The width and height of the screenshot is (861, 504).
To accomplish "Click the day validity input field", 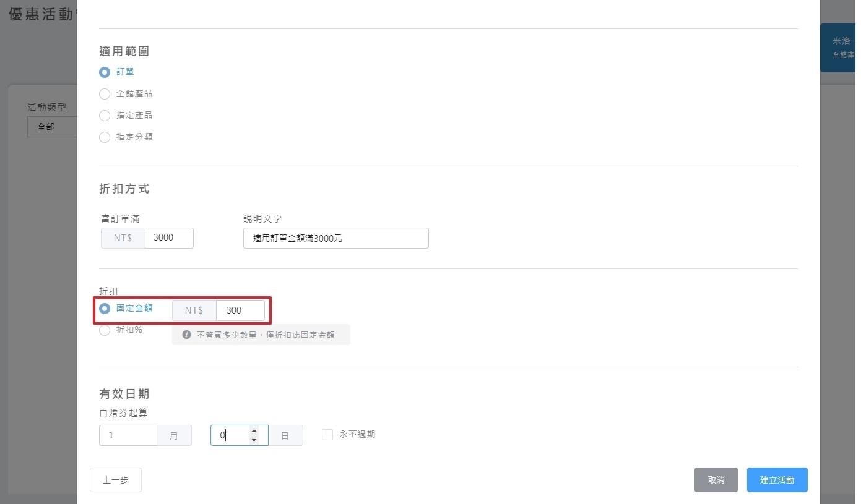I will pos(230,435).
